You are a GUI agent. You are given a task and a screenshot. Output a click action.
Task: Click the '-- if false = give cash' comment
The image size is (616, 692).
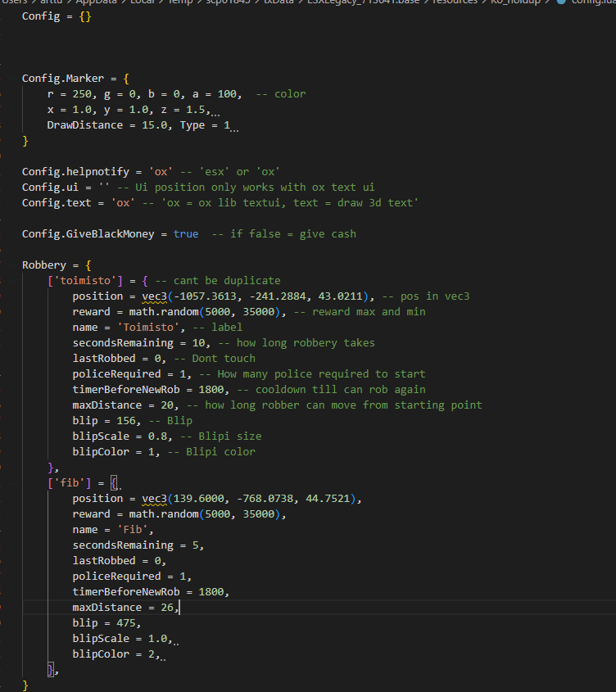click(x=284, y=234)
